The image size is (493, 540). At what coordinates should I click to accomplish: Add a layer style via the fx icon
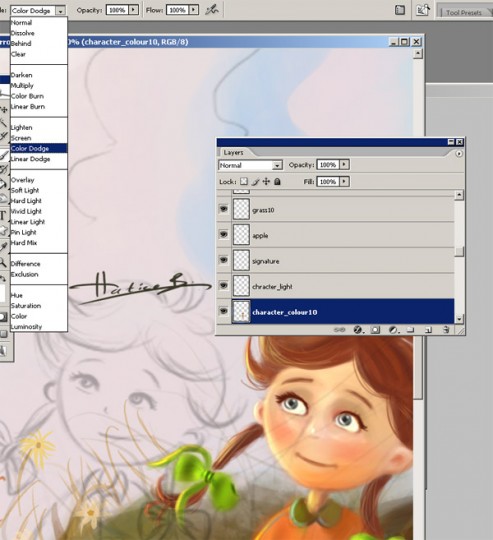pos(358,330)
